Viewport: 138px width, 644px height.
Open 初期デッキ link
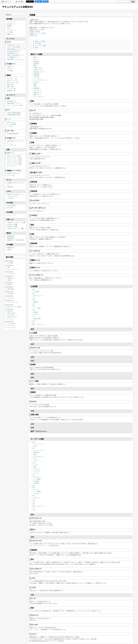pyautogui.click(x=11, y=67)
